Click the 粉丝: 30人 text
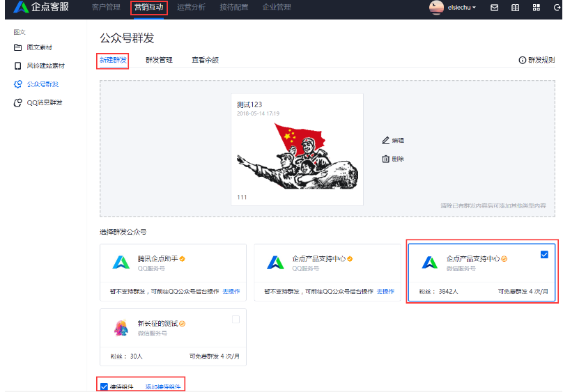This screenshot has height=392, width=563. tap(126, 356)
